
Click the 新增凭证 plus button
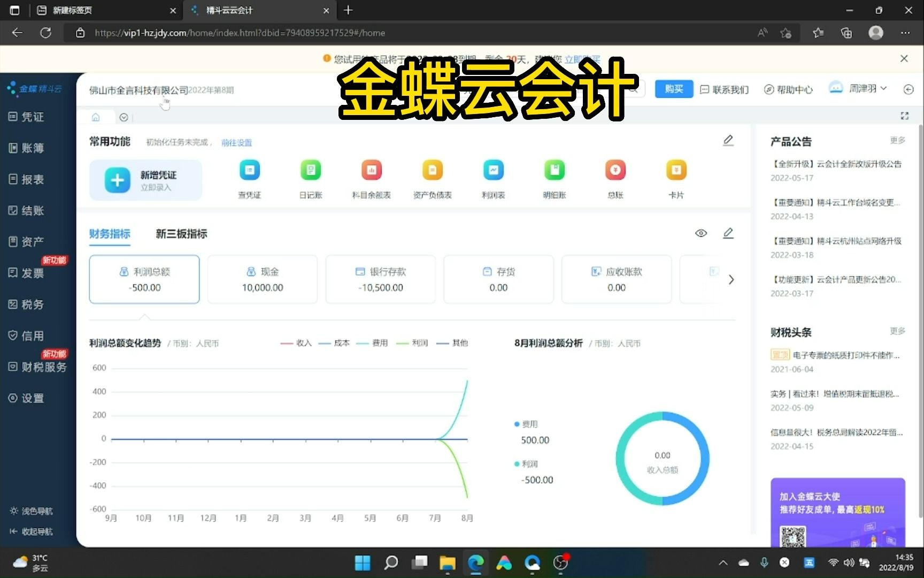(117, 180)
